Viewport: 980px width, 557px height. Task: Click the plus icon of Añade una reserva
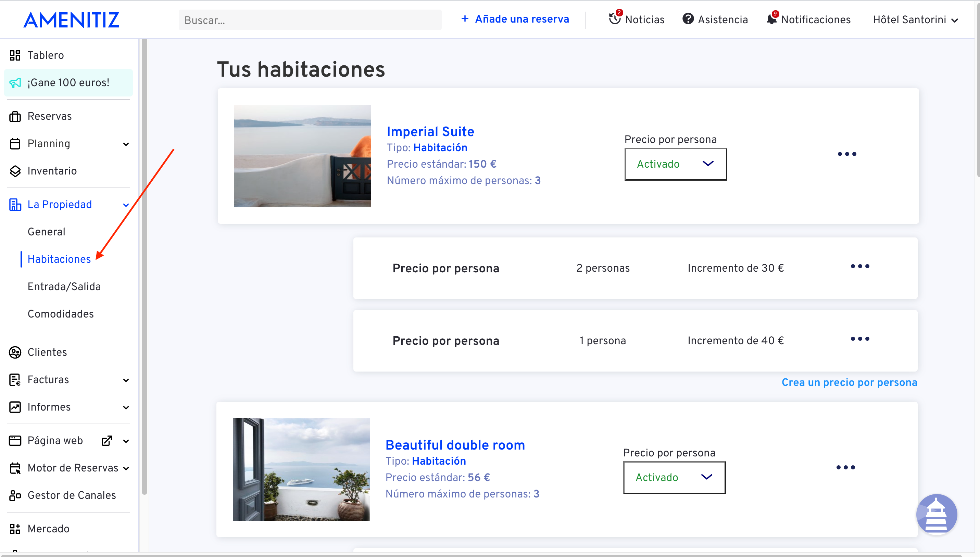pyautogui.click(x=465, y=19)
